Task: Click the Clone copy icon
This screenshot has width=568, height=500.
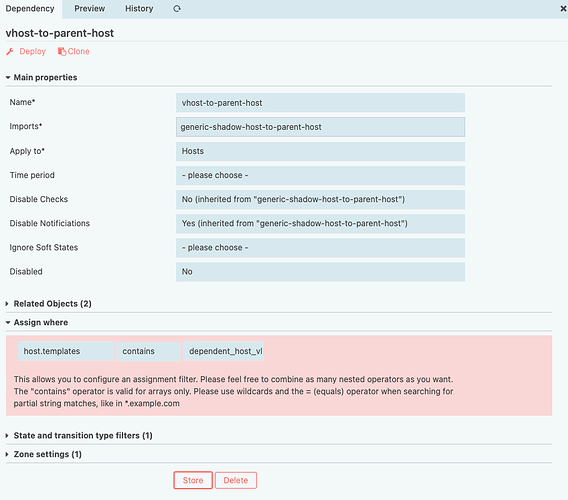Action: click(62, 51)
